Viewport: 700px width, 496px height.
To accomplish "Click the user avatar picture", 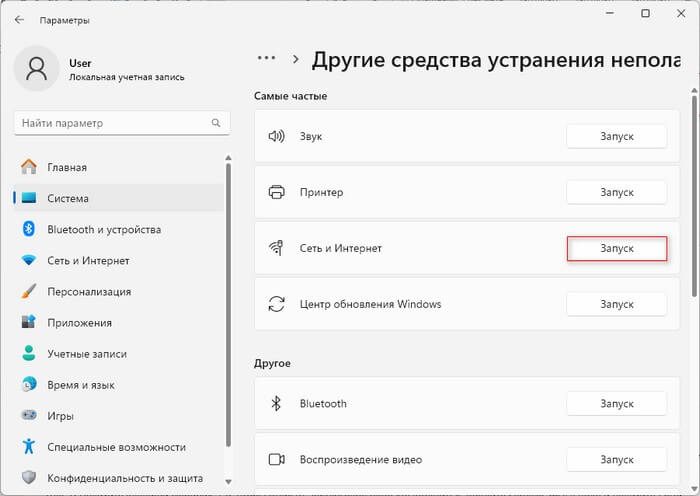I will pyautogui.click(x=38, y=69).
